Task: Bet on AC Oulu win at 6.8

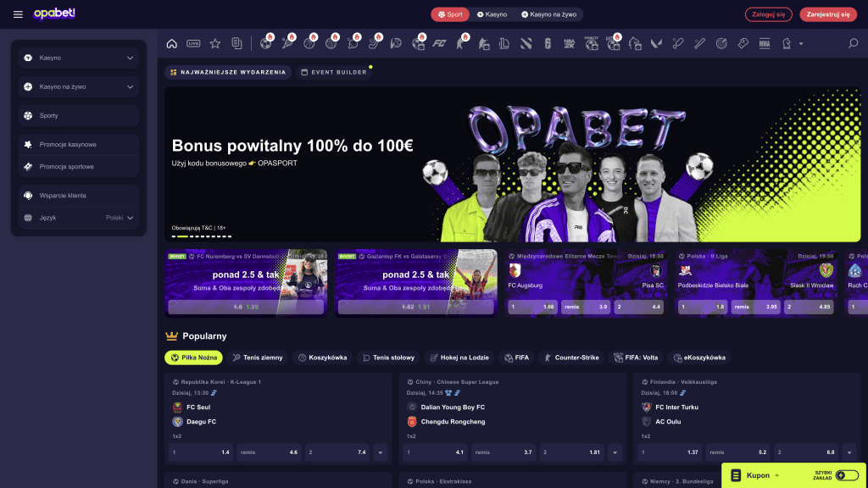Action: tap(806, 452)
